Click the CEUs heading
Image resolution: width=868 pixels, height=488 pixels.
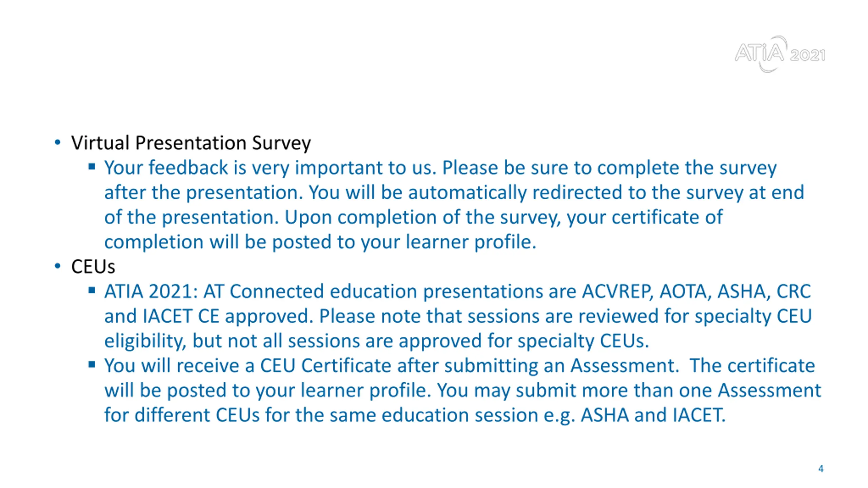(x=93, y=267)
